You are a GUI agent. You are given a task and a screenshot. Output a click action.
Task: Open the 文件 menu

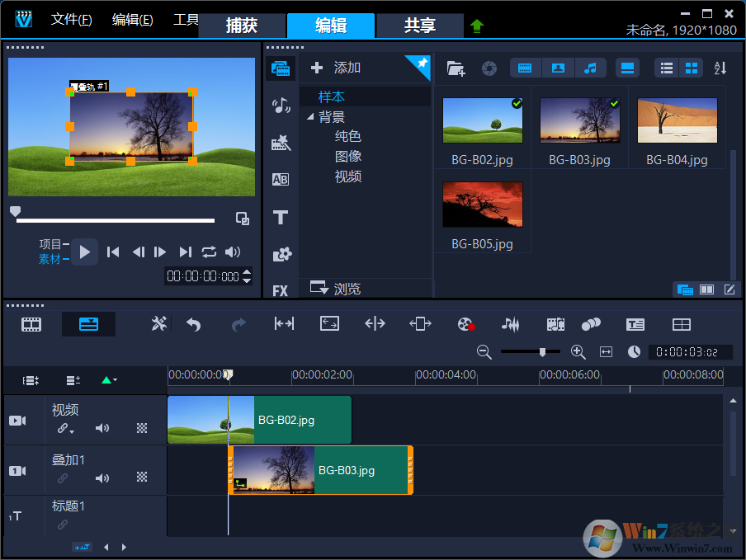click(x=71, y=19)
